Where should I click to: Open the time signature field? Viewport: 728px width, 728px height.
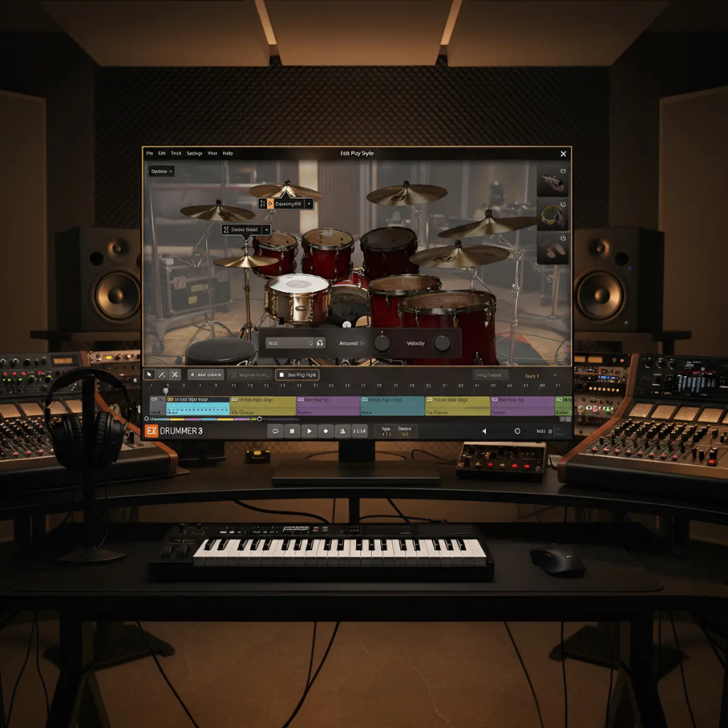pyautogui.click(x=386, y=431)
